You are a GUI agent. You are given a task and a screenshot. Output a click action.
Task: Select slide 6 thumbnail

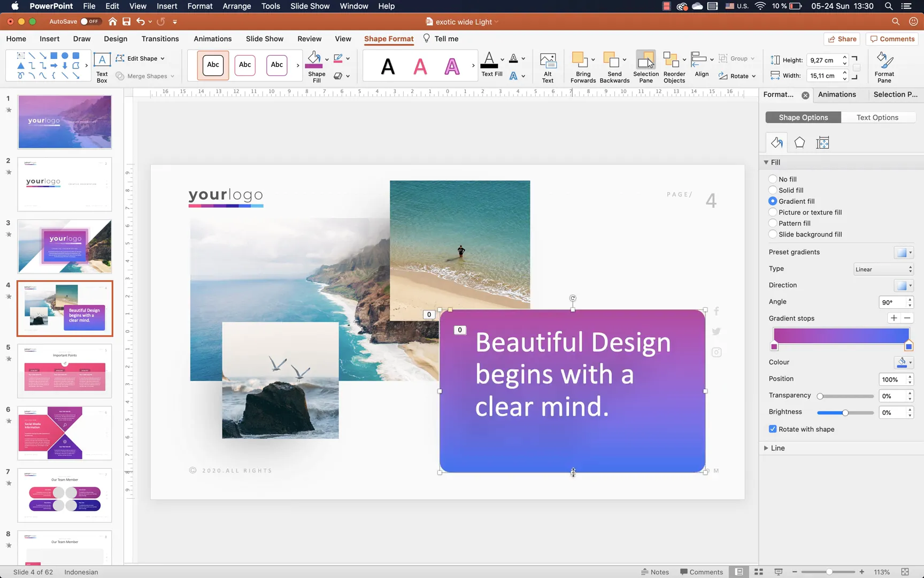65,432
